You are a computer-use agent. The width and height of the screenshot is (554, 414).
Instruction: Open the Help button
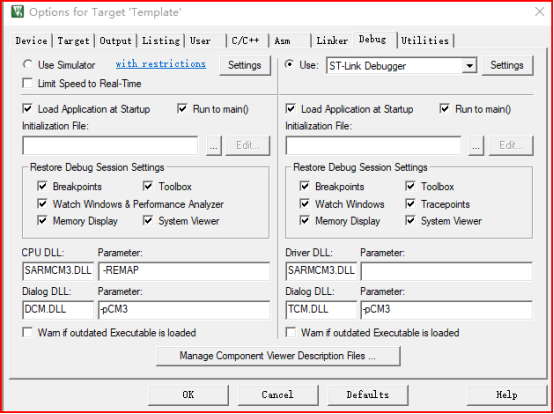(x=507, y=395)
